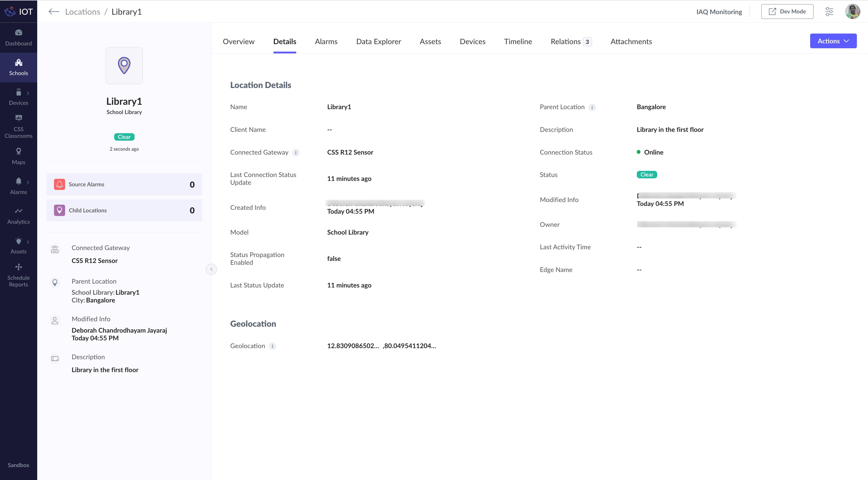Image resolution: width=868 pixels, height=480 pixels.
Task: Open the Timeline tab
Action: click(x=518, y=41)
